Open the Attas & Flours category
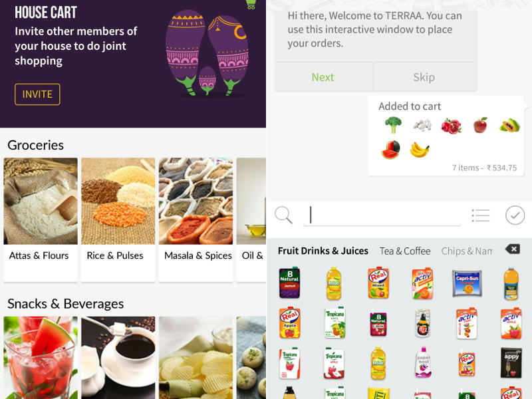 (41, 219)
